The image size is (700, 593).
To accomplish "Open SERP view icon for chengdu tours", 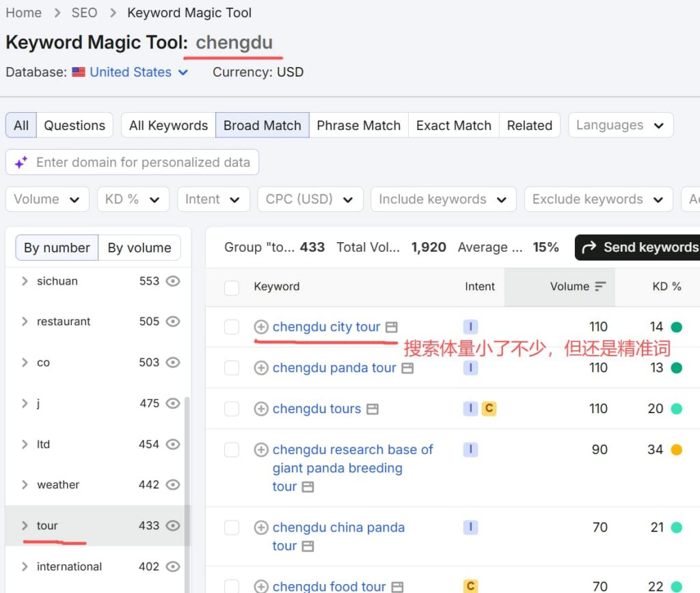I will click(x=373, y=409).
